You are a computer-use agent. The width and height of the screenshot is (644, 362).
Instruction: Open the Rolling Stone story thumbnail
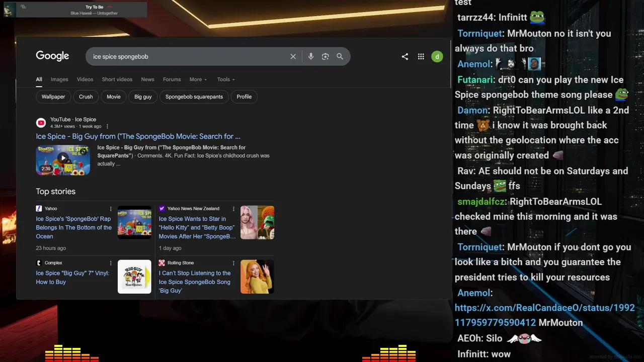click(x=257, y=277)
